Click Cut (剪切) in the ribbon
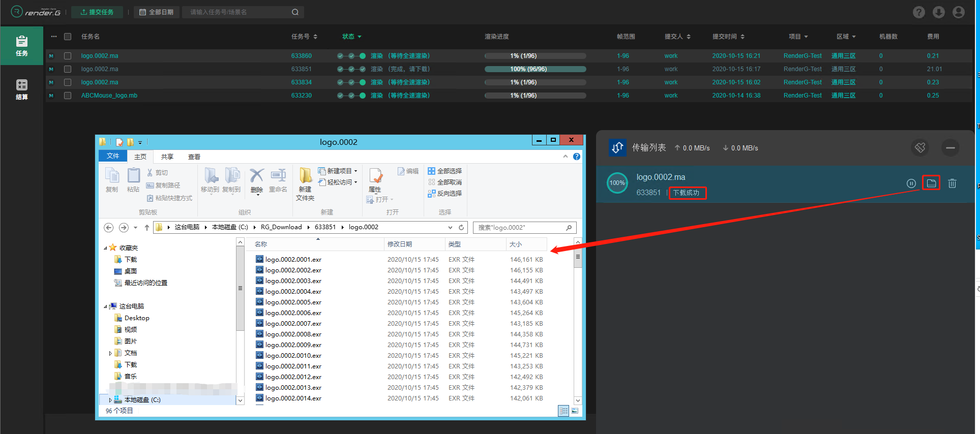 [157, 173]
